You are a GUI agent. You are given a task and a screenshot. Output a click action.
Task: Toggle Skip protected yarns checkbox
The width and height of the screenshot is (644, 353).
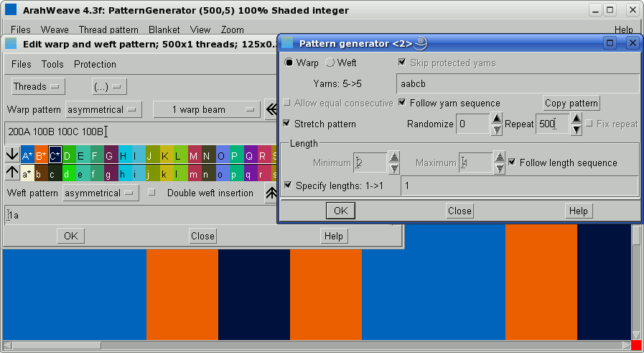(402, 62)
